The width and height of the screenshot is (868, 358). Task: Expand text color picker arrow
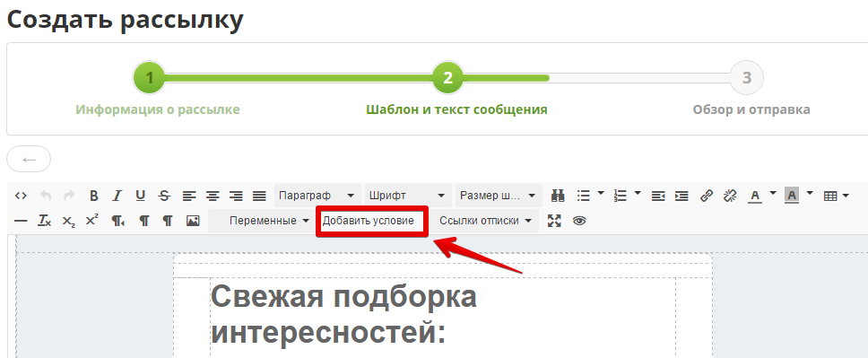773,194
